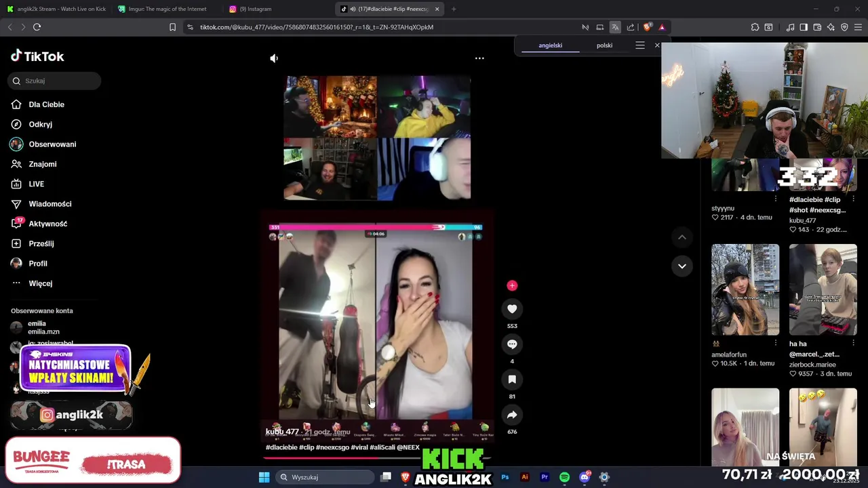Image resolution: width=868 pixels, height=488 pixels.
Task: Click the Szukaj search field
Action: 54,81
